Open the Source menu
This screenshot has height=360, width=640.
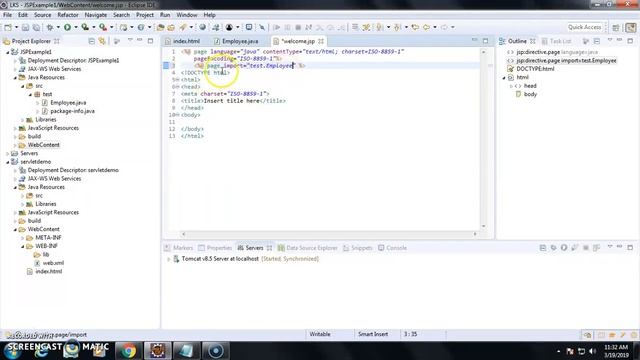point(42,15)
